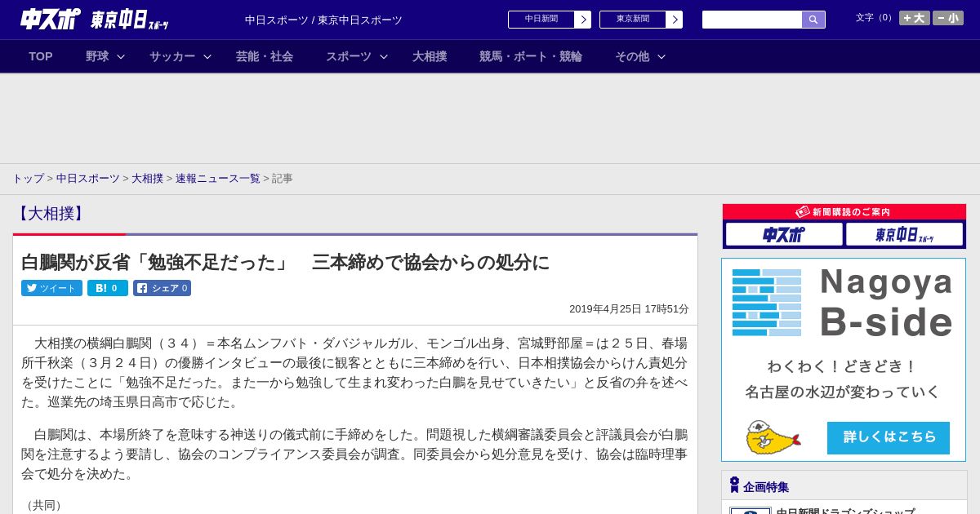Share article on Facebook シェア button
The image size is (980, 514).
(162, 288)
